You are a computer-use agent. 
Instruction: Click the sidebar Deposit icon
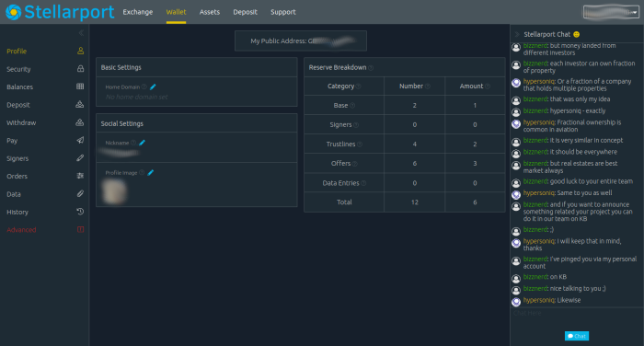[80, 104]
